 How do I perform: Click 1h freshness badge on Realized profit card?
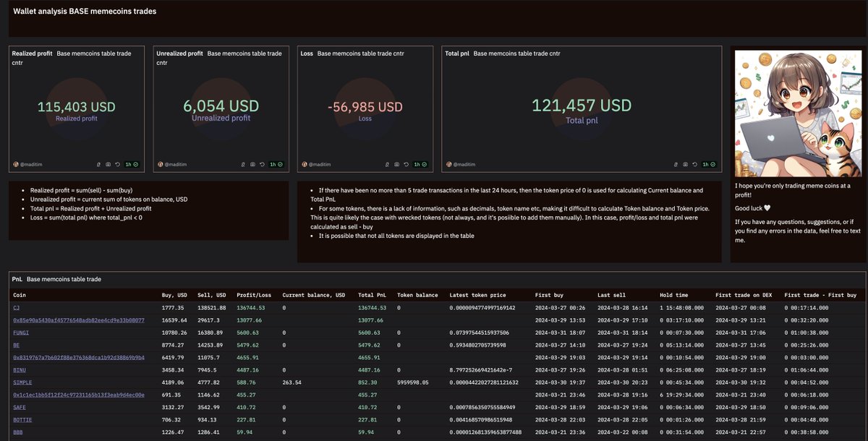[x=132, y=164]
